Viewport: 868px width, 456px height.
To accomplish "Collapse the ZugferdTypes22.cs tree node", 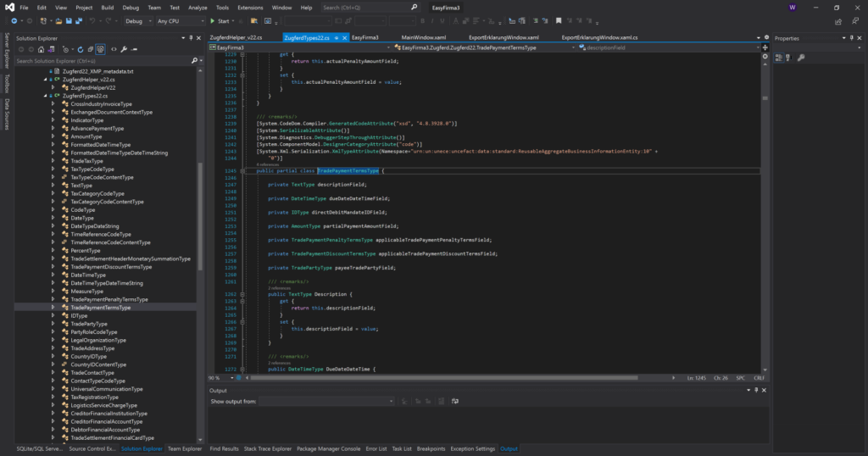I will [46, 96].
